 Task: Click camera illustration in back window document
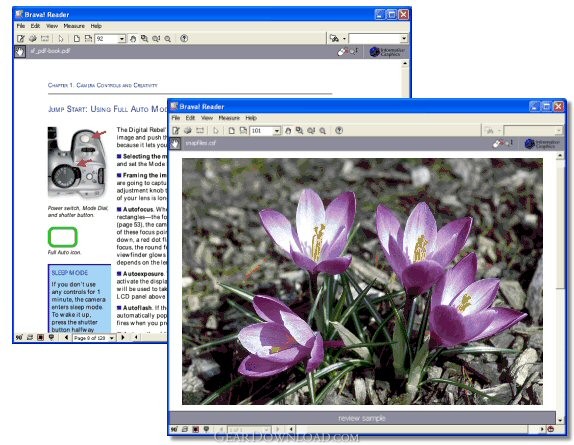click(77, 162)
